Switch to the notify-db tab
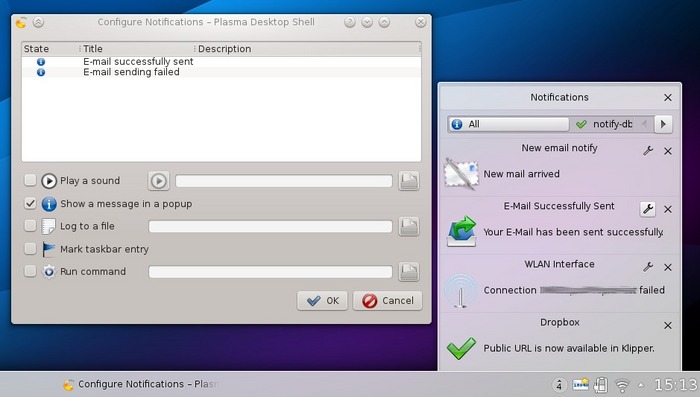The width and height of the screenshot is (700, 397). 604,124
